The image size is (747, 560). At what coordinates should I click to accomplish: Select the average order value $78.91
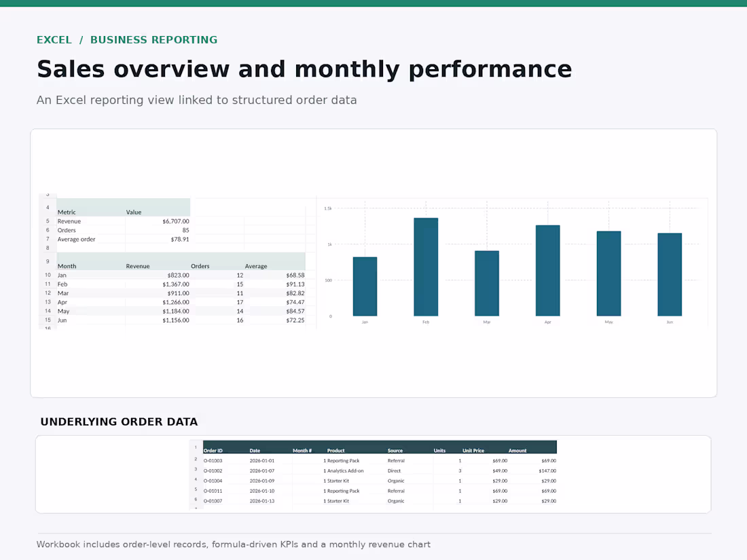[x=158, y=239]
